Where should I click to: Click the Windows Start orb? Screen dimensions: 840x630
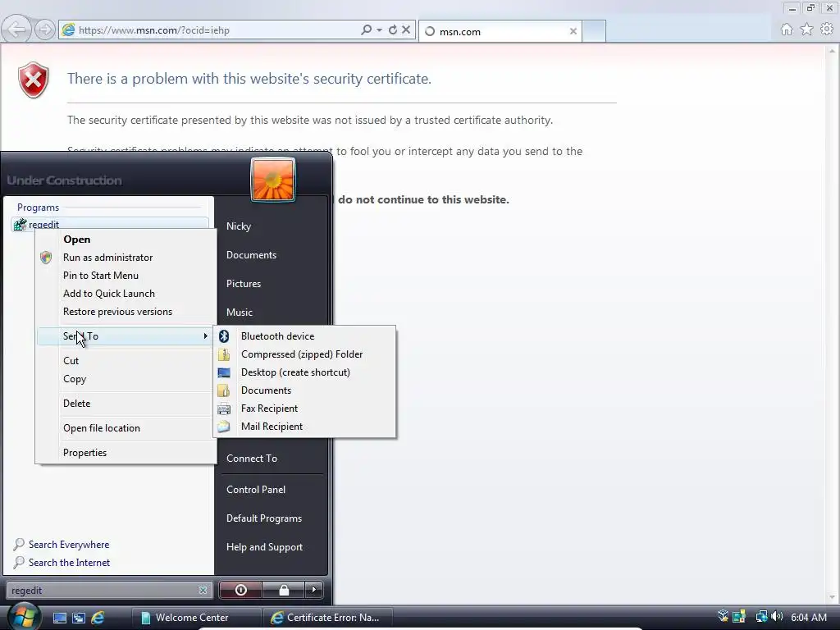[x=23, y=616]
